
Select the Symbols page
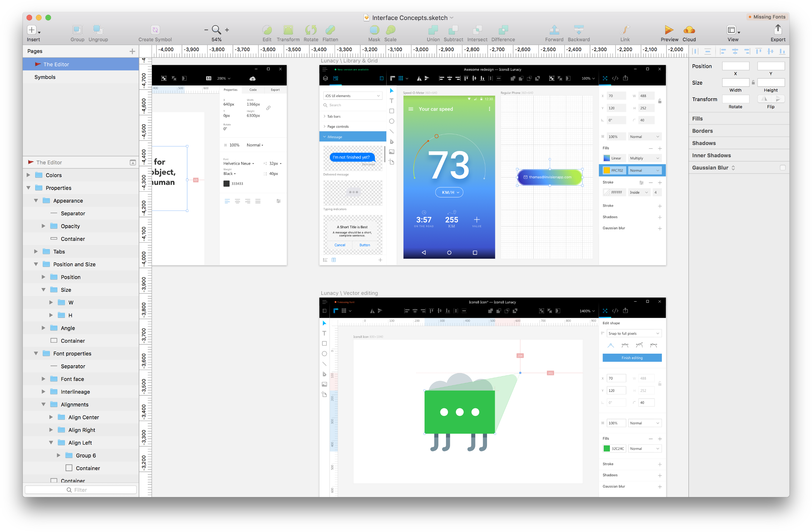point(45,77)
